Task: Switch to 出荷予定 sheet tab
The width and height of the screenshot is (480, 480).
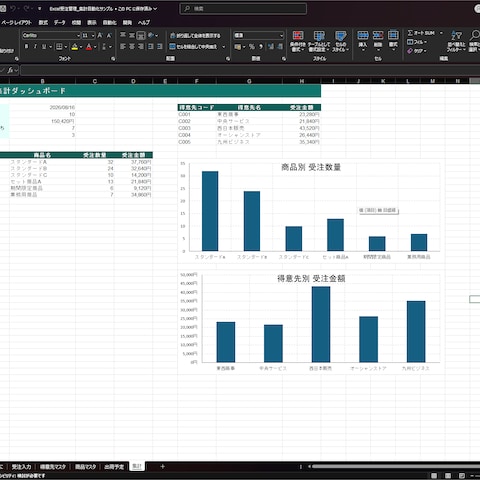Action: pos(114,467)
